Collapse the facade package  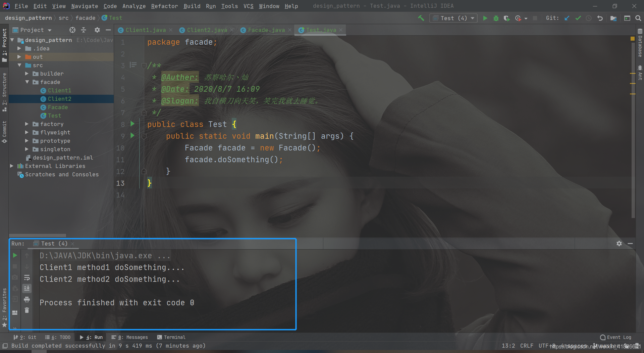(27, 82)
